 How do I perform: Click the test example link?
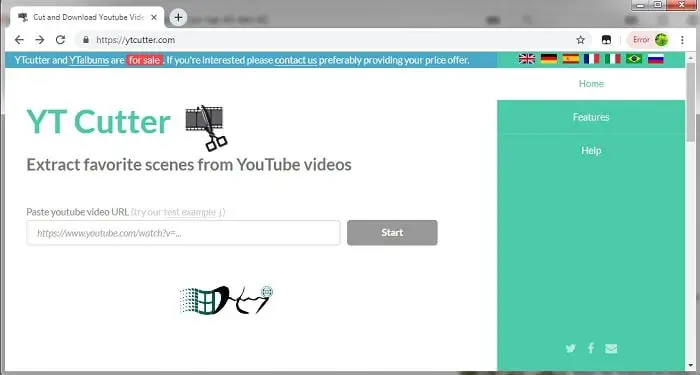190,212
